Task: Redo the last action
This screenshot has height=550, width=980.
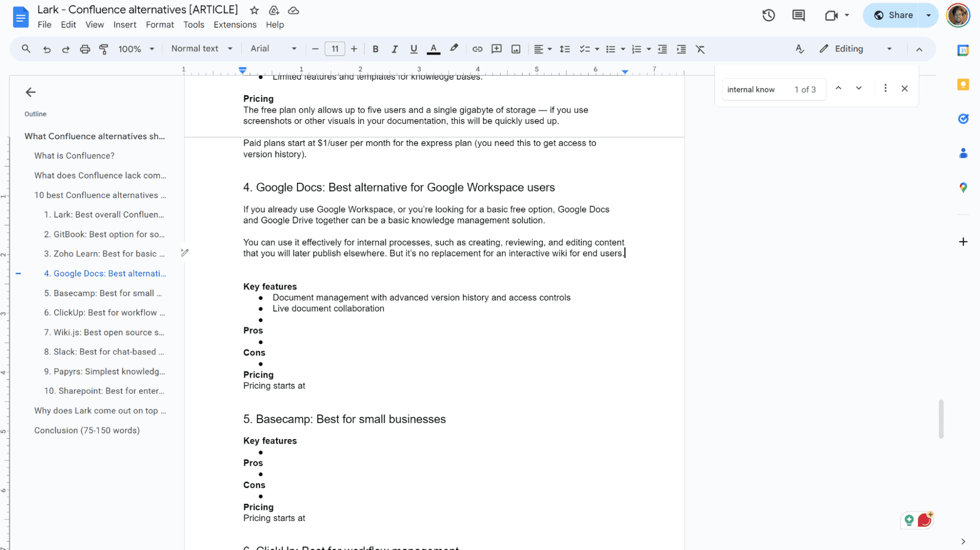Action: (66, 49)
